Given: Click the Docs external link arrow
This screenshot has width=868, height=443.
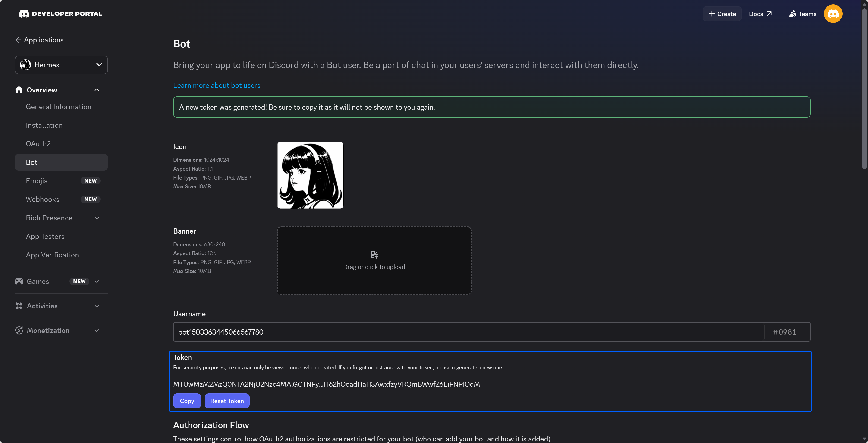Looking at the screenshot, I should click(x=769, y=13).
